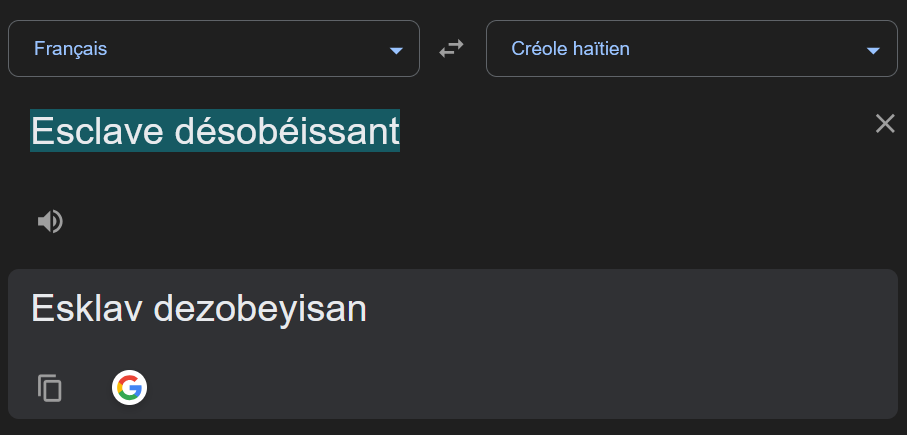This screenshot has width=907, height=435.
Task: Listen to the French source text
Action: [x=50, y=221]
